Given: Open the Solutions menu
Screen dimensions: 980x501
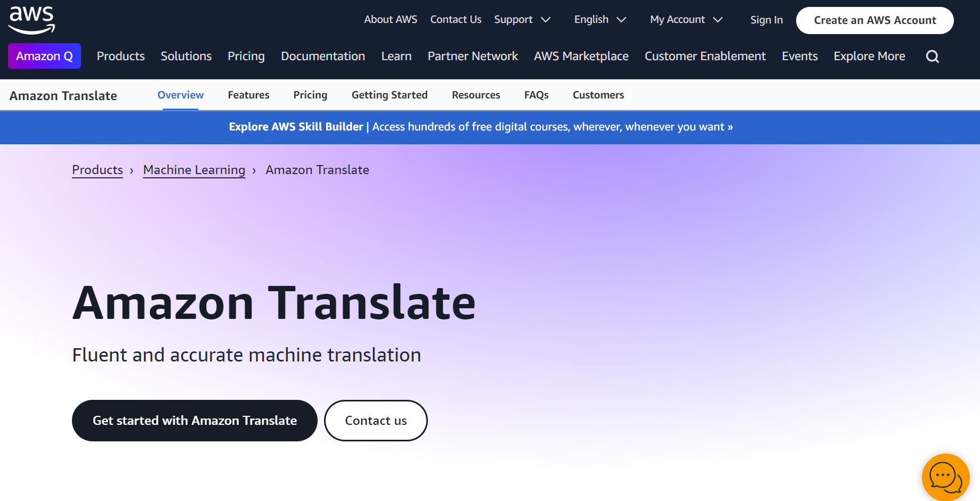Looking at the screenshot, I should point(186,56).
